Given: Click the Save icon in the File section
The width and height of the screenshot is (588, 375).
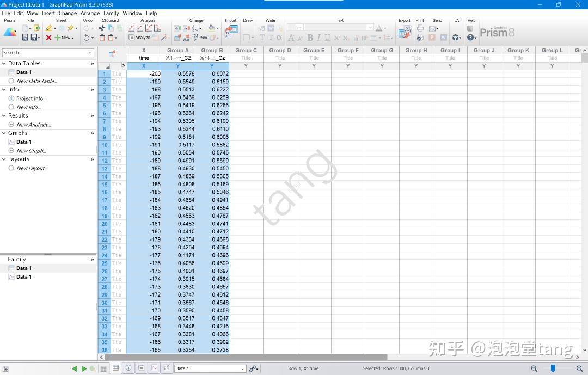Looking at the screenshot, I should coord(24,37).
